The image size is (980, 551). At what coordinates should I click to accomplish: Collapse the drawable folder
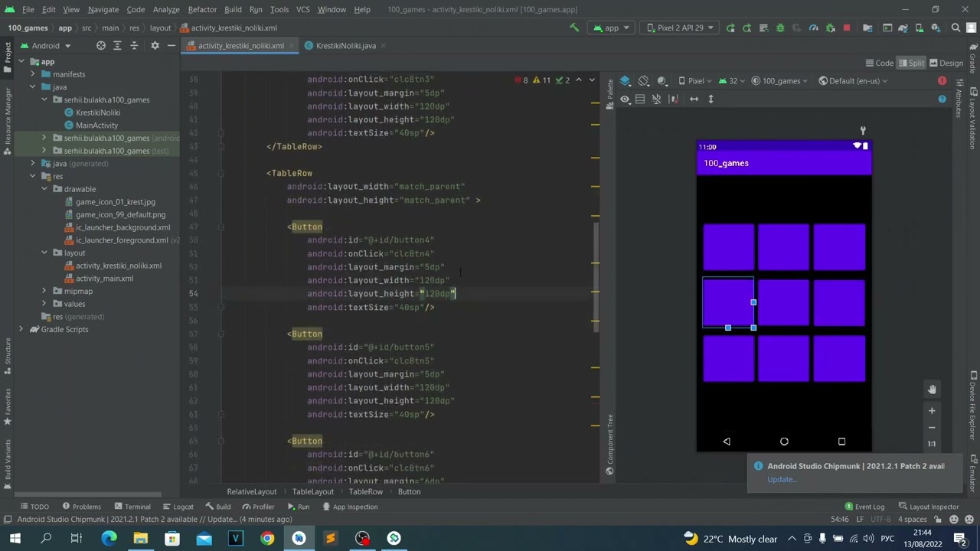coord(44,189)
